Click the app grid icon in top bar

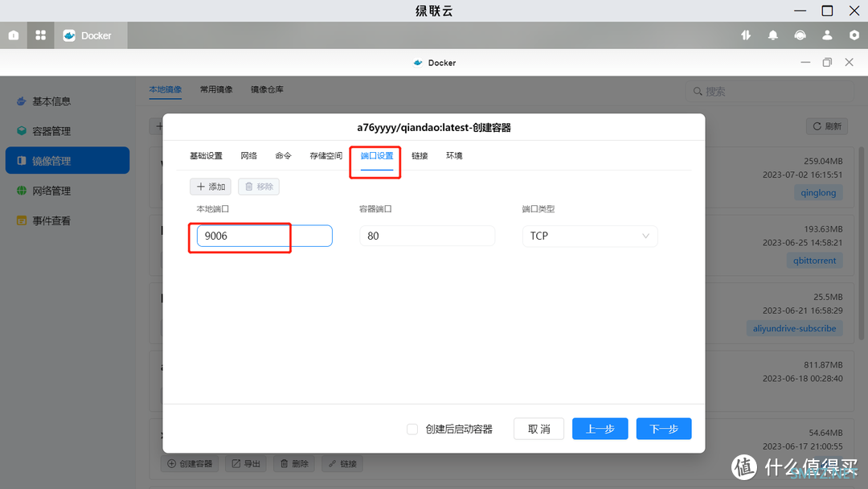[40, 35]
